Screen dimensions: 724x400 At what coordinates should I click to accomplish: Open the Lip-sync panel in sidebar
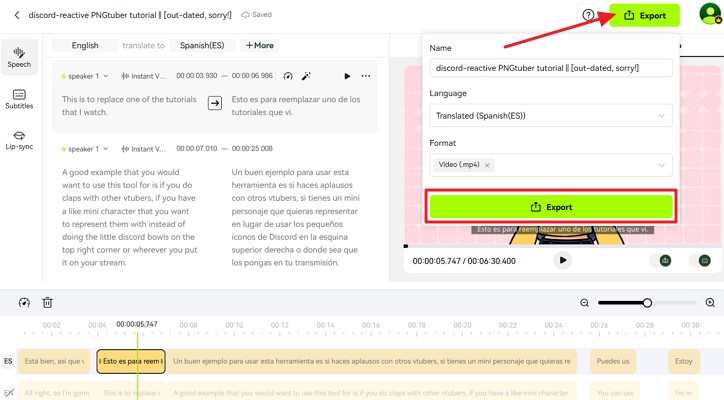(x=19, y=141)
